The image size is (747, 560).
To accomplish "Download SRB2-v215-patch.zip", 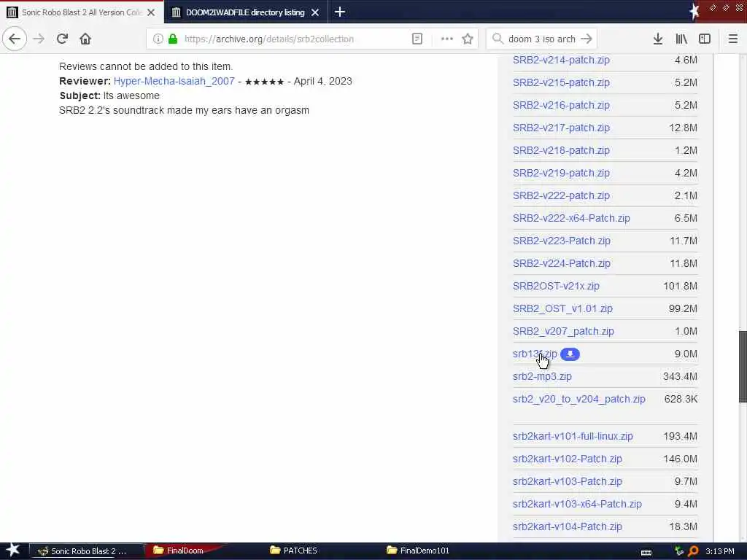I will pos(561,82).
